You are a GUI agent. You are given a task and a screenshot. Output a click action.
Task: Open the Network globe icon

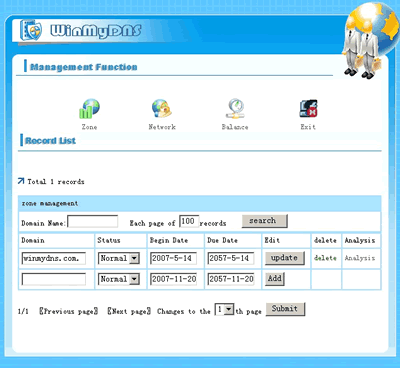point(162,108)
